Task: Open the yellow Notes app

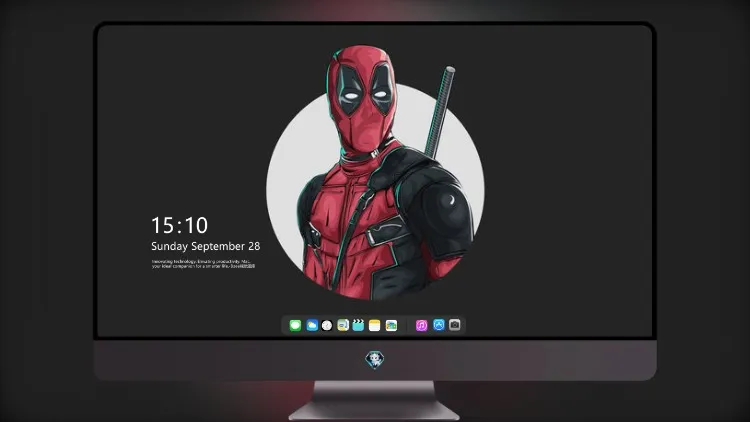Action: pyautogui.click(x=375, y=325)
